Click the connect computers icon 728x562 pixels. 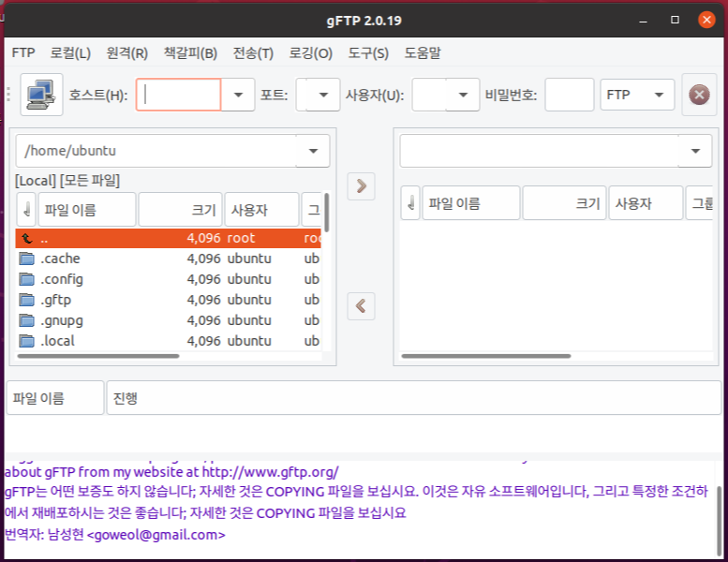41,95
